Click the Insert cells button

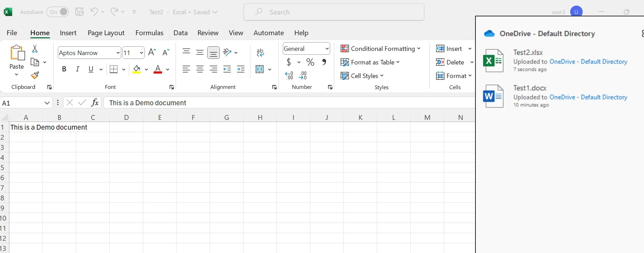449,48
